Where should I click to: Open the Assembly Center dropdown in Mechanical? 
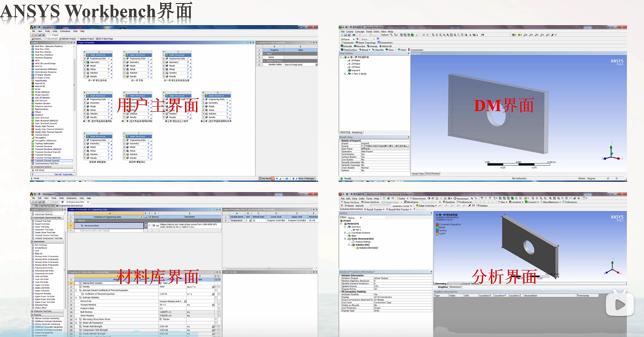click(411, 206)
